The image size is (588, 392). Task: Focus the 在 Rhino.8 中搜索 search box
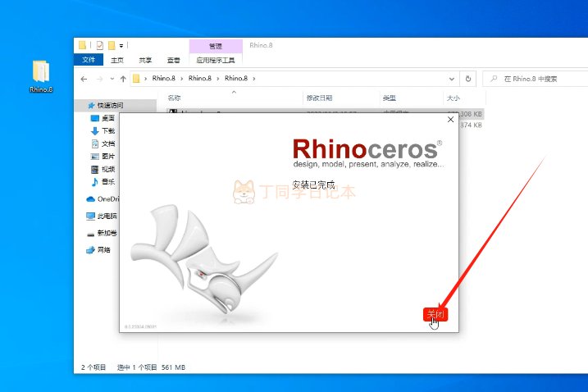click(x=536, y=79)
